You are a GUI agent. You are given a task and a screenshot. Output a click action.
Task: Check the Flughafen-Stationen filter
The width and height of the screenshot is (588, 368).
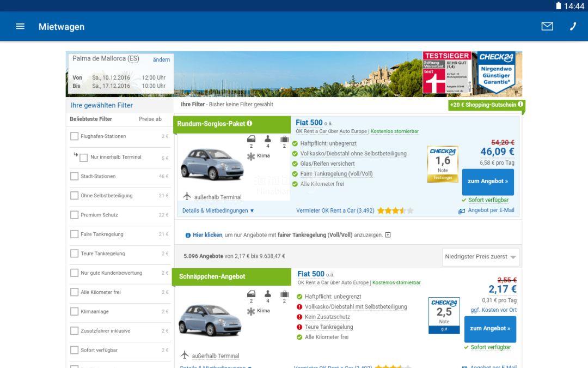(x=74, y=136)
